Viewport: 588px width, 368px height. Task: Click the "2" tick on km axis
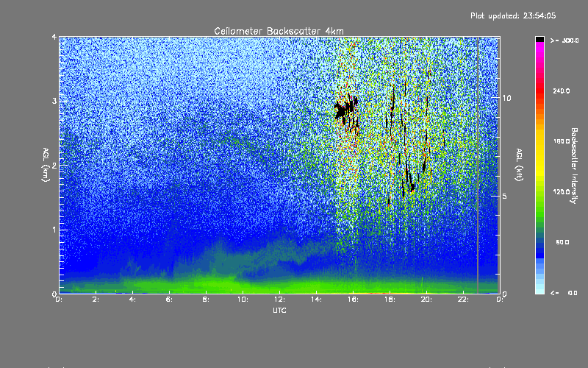(54, 165)
